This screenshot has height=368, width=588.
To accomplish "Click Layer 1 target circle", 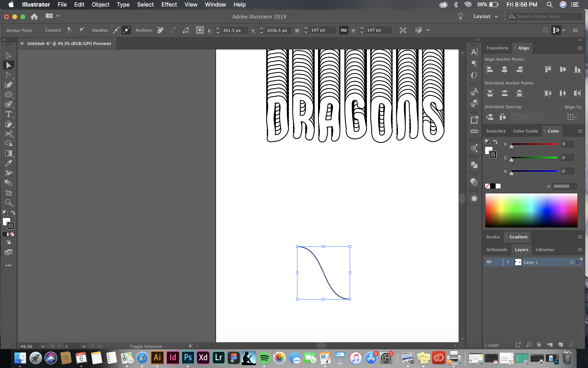I will (x=572, y=262).
